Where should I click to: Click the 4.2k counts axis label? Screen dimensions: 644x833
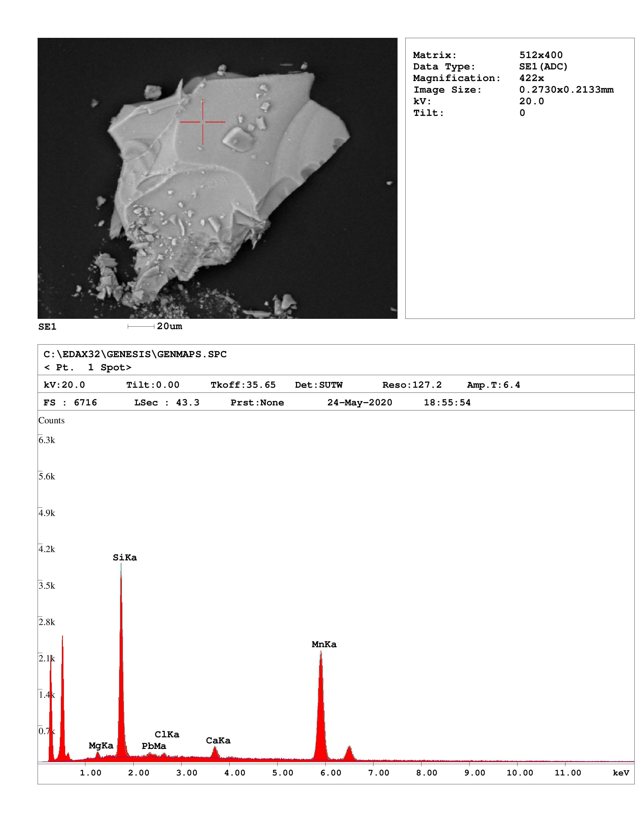(x=46, y=549)
